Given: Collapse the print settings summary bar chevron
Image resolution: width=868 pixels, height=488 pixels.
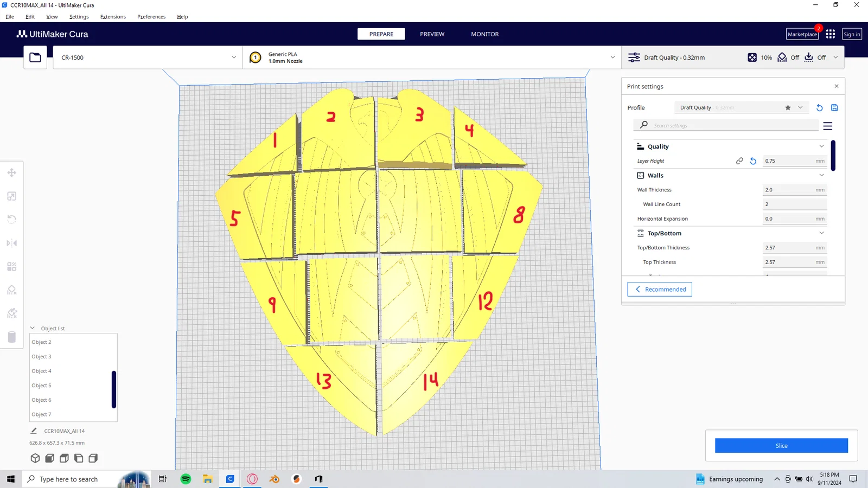Looking at the screenshot, I should click(835, 57).
